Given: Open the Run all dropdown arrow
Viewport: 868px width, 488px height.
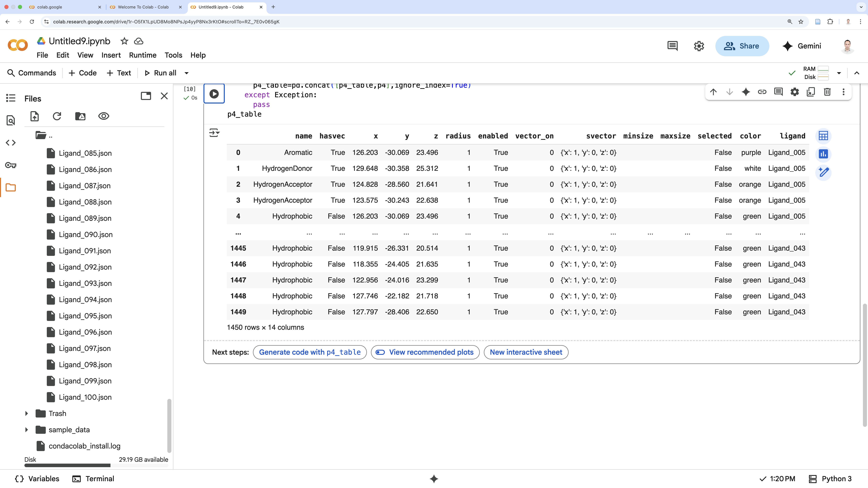Looking at the screenshot, I should pyautogui.click(x=186, y=73).
